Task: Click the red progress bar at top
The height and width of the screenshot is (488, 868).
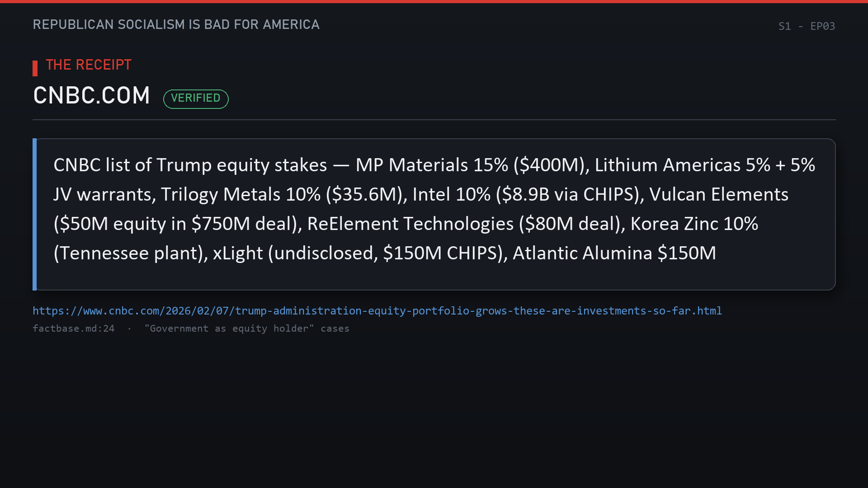Action: coord(434,1)
